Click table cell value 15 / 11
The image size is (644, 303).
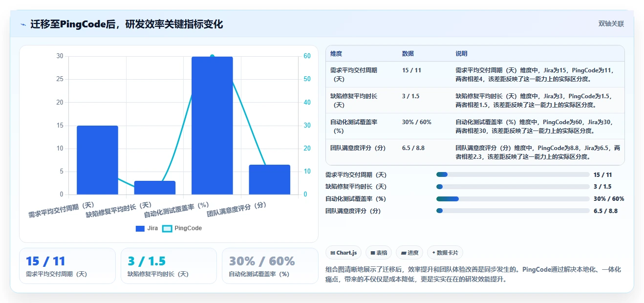tap(411, 70)
